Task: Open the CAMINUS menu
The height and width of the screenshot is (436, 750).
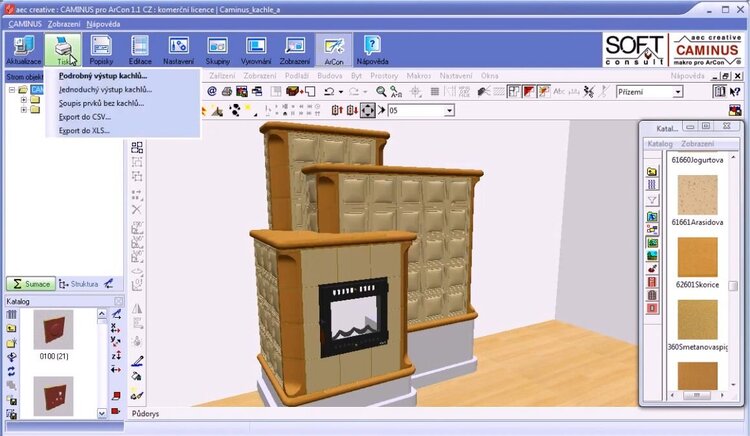Action: [x=24, y=24]
